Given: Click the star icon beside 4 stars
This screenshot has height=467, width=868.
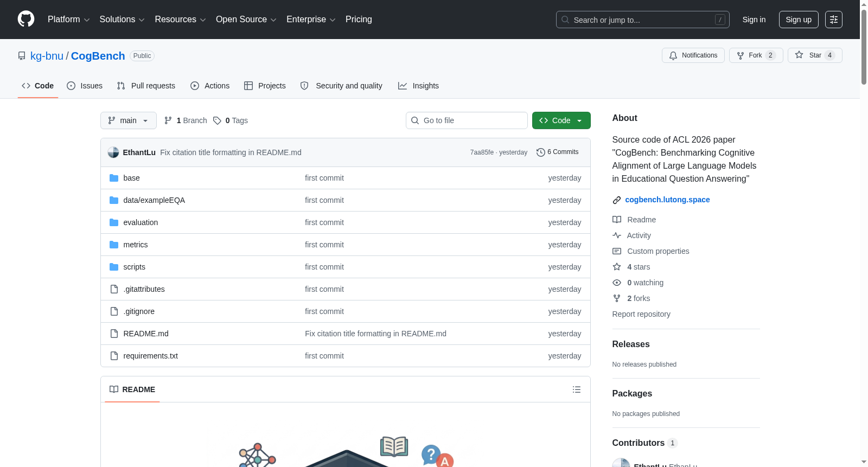Looking at the screenshot, I should 617,267.
